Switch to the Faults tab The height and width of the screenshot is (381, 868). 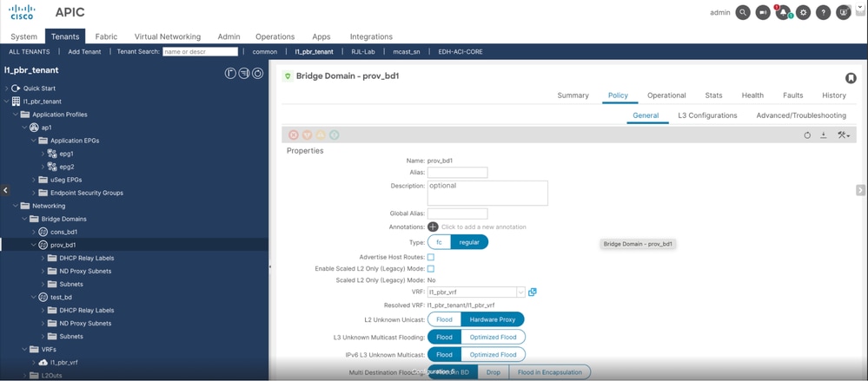[x=792, y=95]
